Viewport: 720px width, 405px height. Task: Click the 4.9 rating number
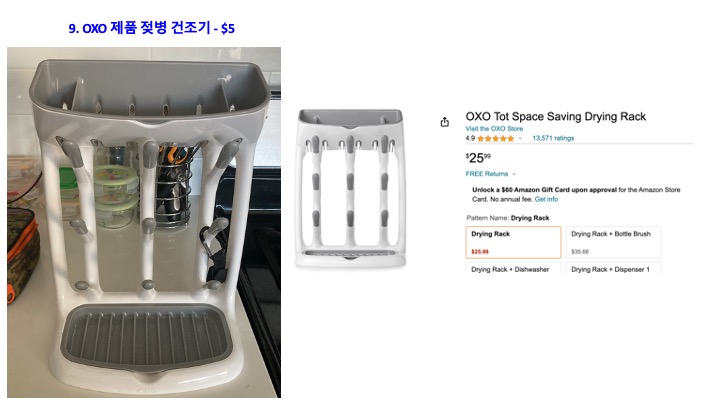470,138
